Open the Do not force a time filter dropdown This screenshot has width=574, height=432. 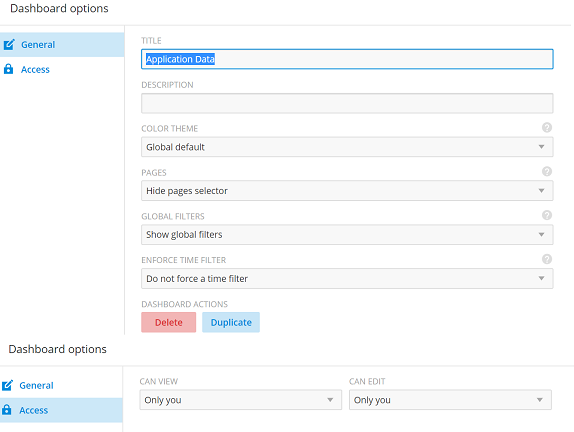click(347, 279)
